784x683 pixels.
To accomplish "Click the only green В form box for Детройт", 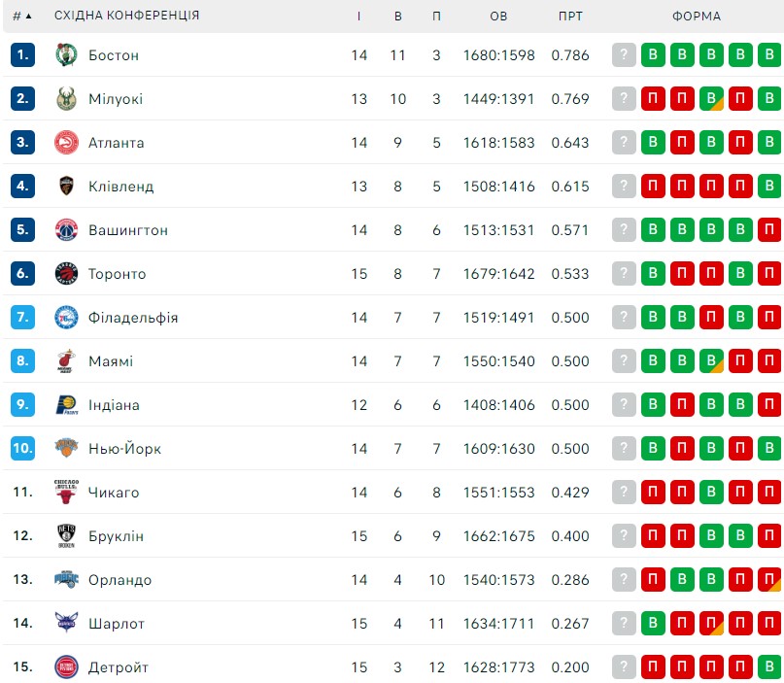I will pyautogui.click(x=769, y=667).
